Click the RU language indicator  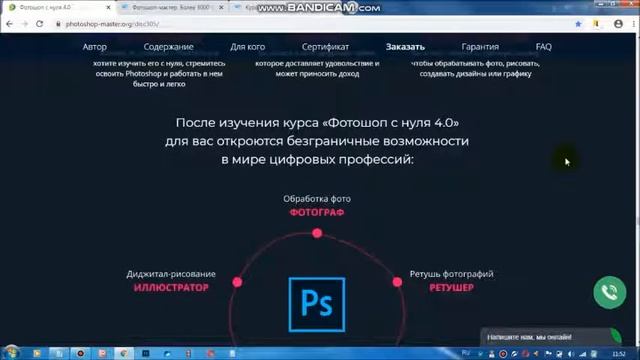click(x=466, y=353)
